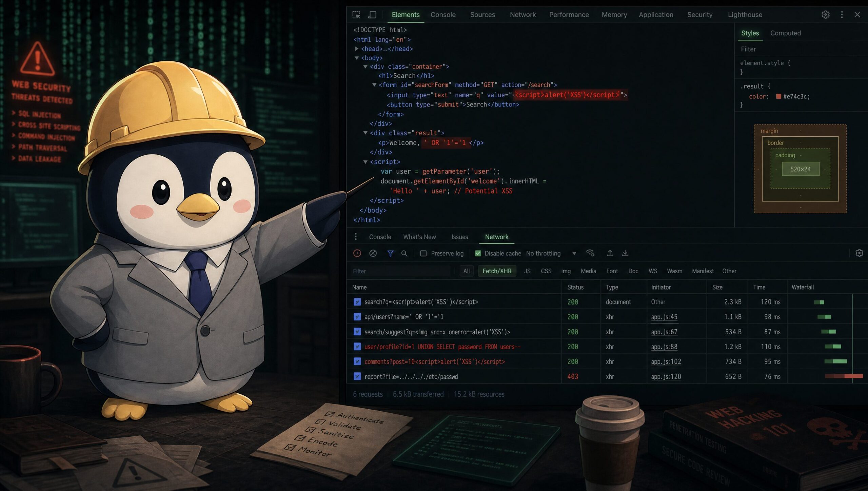Collapse the form id="searchForm" node

click(374, 85)
